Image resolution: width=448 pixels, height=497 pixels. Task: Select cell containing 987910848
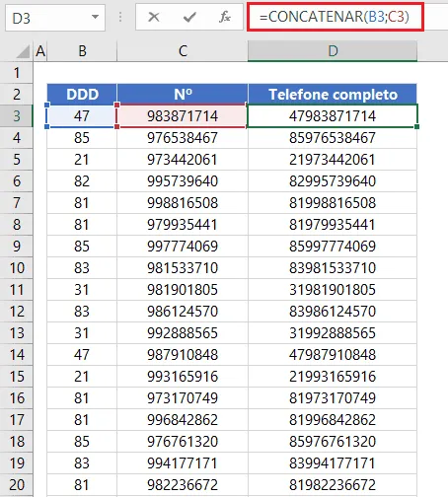point(183,355)
